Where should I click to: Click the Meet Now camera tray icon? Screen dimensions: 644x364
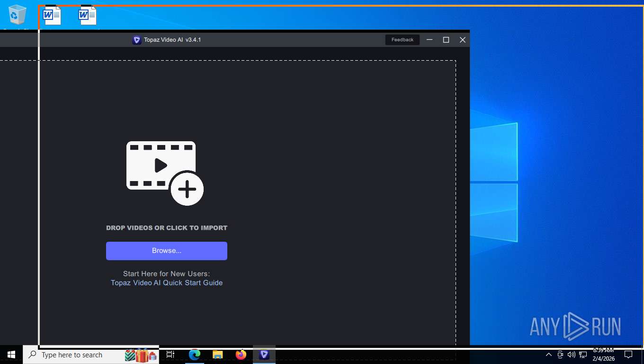pos(560,355)
